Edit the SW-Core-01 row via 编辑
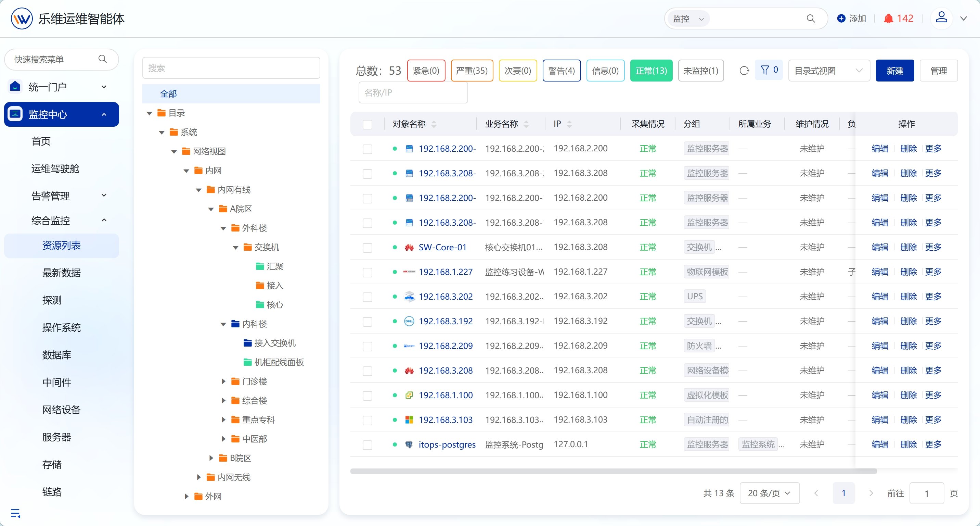Viewport: 980px width, 526px height. pyautogui.click(x=879, y=247)
